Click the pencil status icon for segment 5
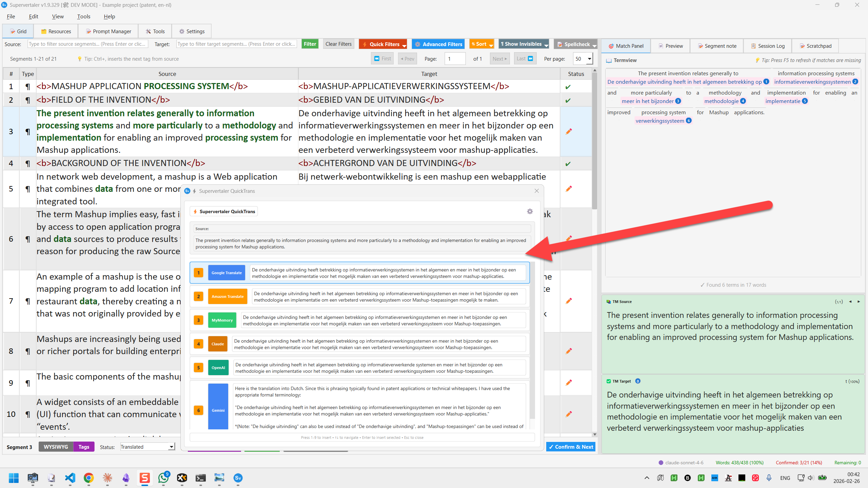This screenshot has width=868, height=488. pyautogui.click(x=569, y=189)
